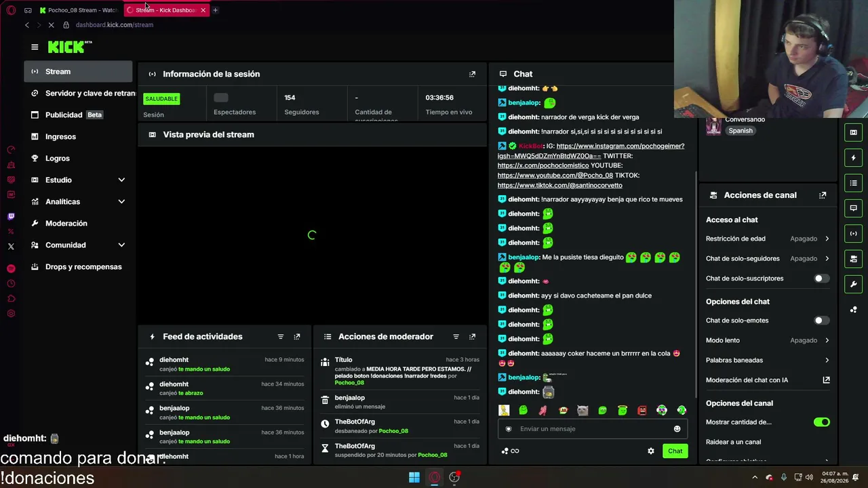Open Servidor y clave de retransmisión page
The height and width of the screenshot is (488, 868).
[x=81, y=93]
